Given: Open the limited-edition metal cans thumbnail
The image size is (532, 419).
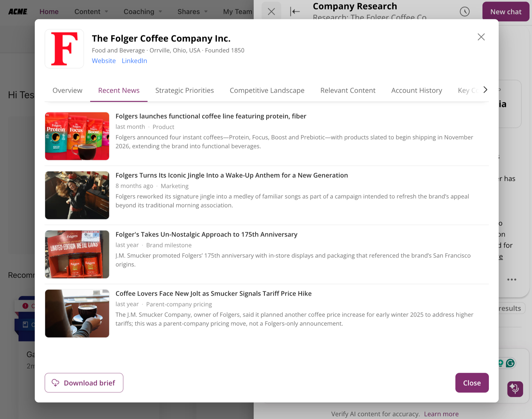Looking at the screenshot, I should tap(77, 254).
